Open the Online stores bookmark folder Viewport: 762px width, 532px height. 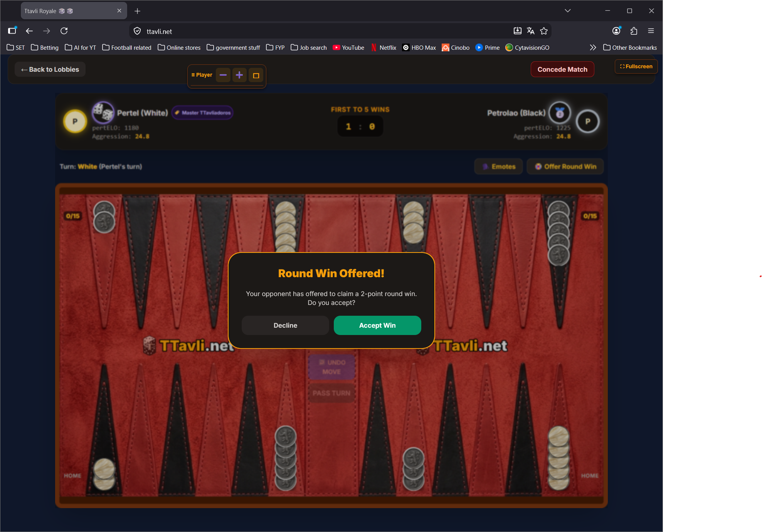tap(179, 47)
